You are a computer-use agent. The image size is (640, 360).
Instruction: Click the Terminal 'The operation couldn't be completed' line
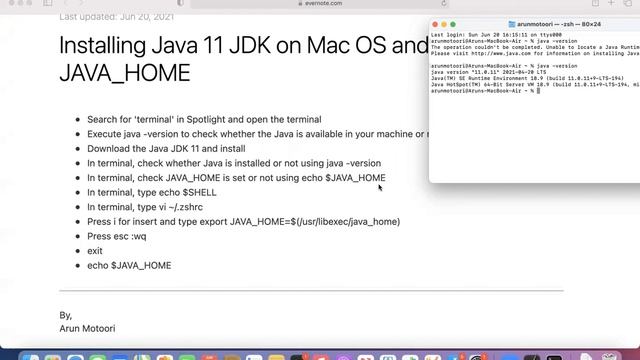pyautogui.click(x=535, y=47)
